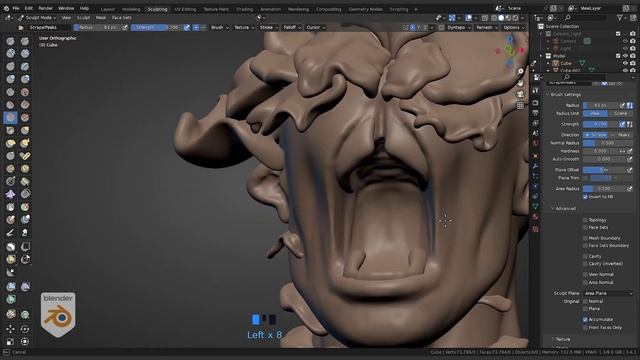
Task: Enable the Topology automasking checkbox
Action: 585,220
